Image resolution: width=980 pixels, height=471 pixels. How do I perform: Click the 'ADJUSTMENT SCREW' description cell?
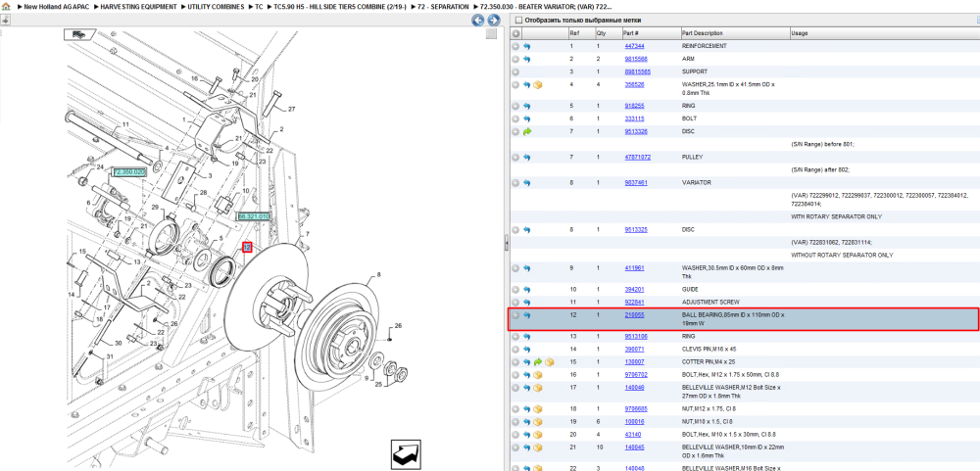[710, 303]
